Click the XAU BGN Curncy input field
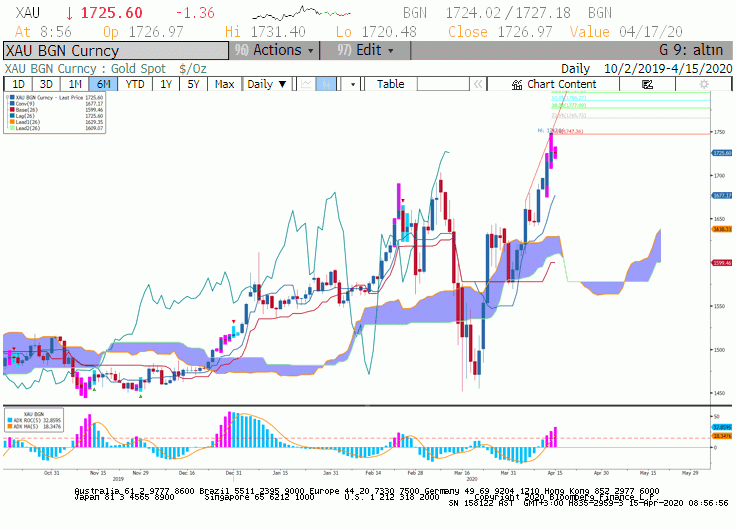 click(x=116, y=51)
